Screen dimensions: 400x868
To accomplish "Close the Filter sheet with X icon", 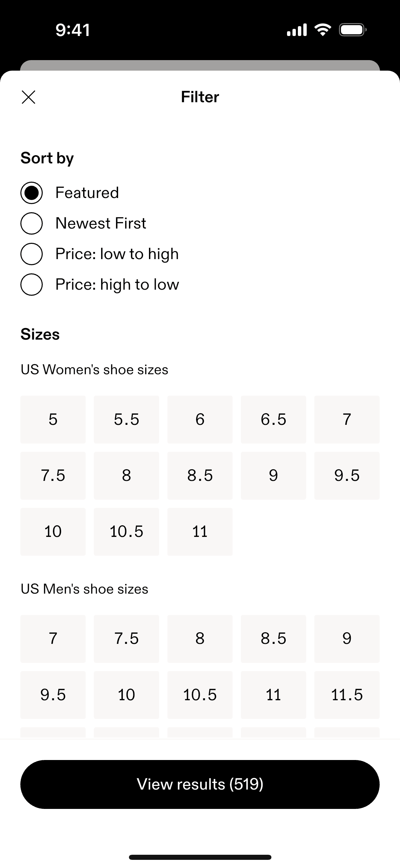I will (28, 97).
